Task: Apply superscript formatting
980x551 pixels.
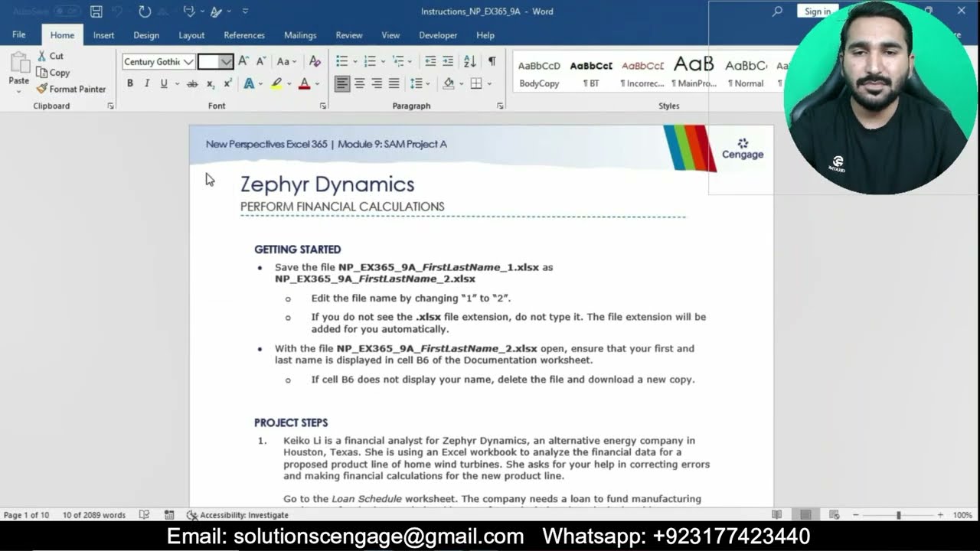Action: click(x=227, y=83)
